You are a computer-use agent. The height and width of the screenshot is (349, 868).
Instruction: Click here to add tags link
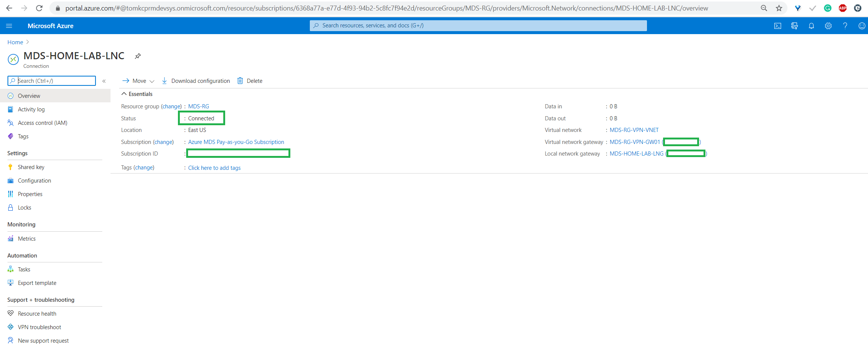coord(214,168)
